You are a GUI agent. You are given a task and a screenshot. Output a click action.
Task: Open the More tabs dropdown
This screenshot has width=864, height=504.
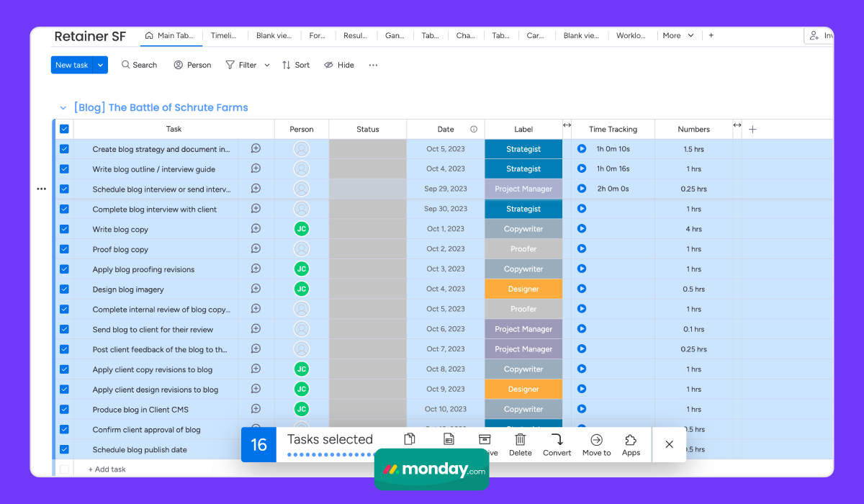[x=678, y=35]
